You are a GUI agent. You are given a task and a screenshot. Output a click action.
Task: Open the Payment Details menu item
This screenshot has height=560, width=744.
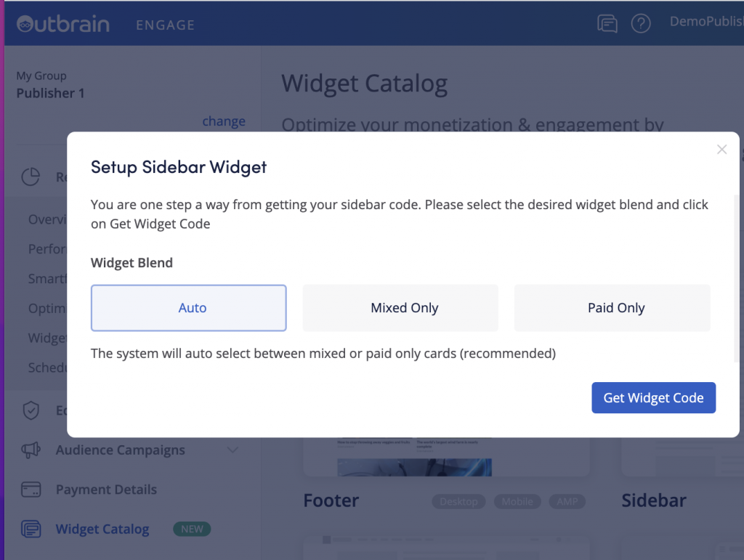point(108,489)
